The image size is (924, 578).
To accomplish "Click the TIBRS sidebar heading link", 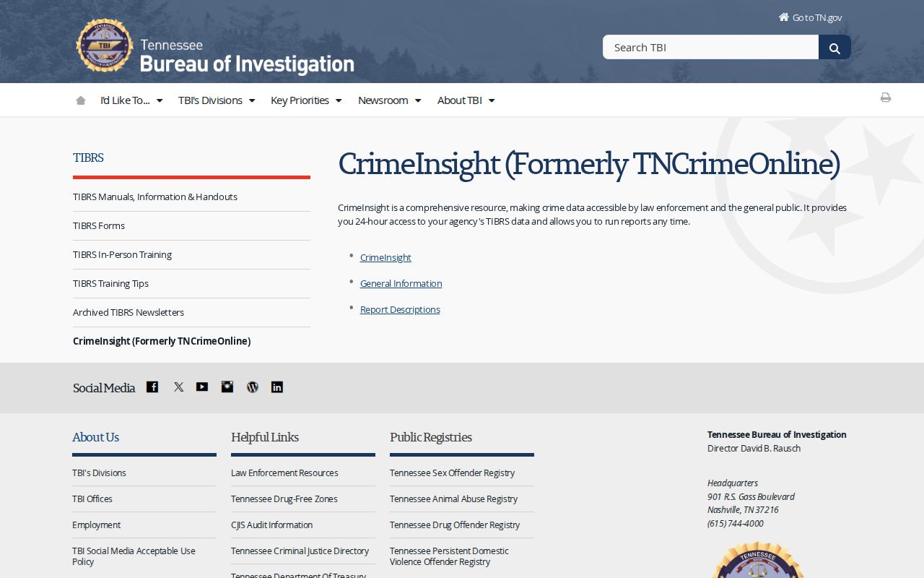I will (88, 158).
